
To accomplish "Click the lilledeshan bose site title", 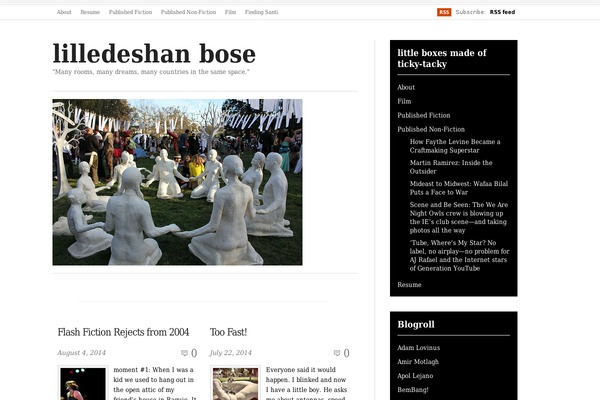I will [x=154, y=54].
